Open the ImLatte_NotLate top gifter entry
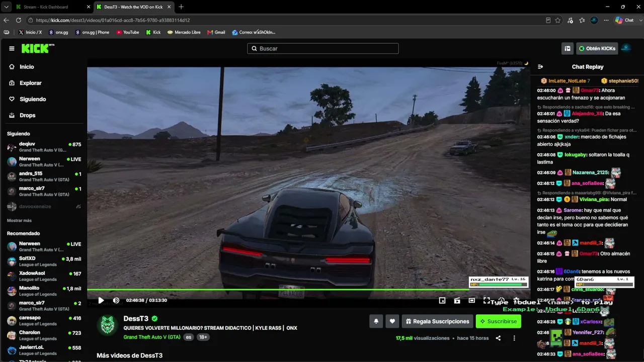 [x=565, y=80]
